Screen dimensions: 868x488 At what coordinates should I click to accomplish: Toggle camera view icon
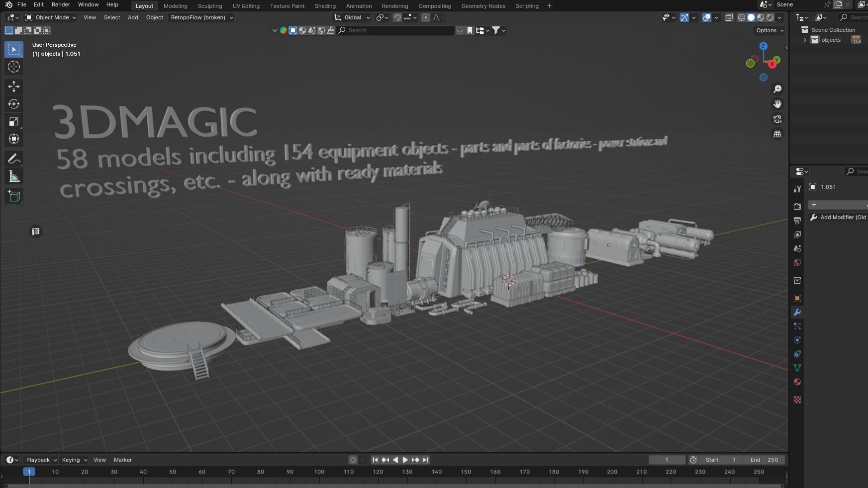click(777, 119)
